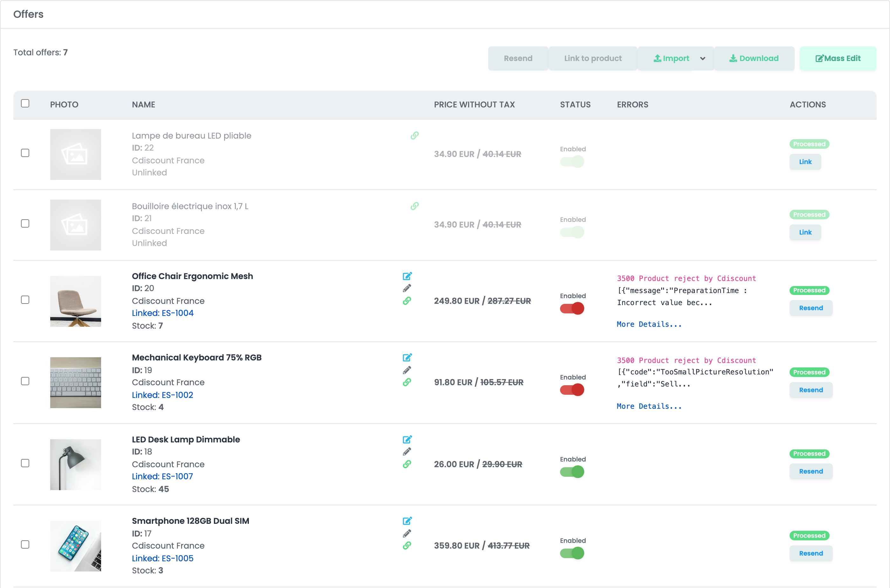The width and height of the screenshot is (890, 588).
Task: Click link icon for Bouilloire électrique inox
Action: [x=414, y=206]
